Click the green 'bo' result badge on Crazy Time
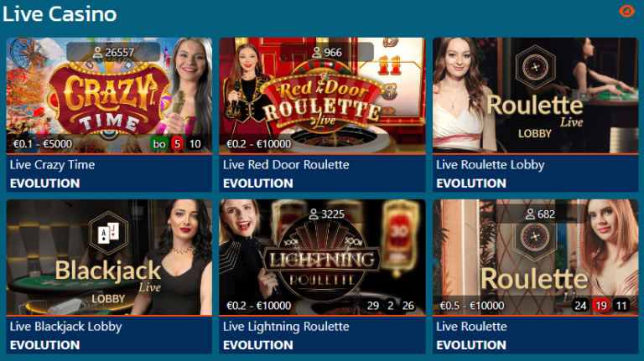The height and width of the screenshot is (361, 644). 159,144
